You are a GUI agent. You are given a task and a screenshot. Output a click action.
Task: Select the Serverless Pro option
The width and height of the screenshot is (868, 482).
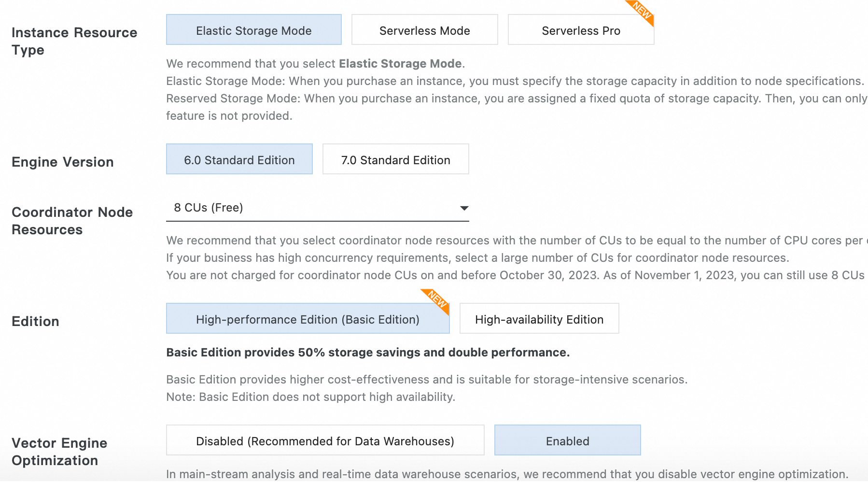580,30
